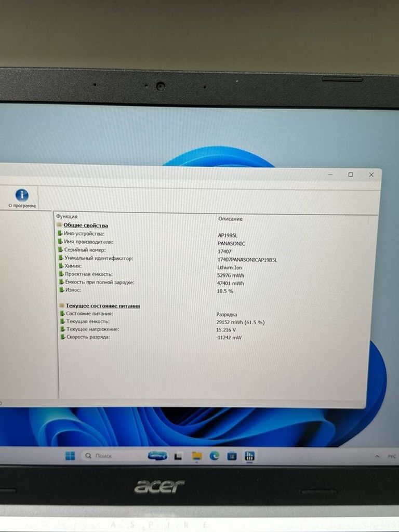The height and width of the screenshot is (532, 399).
Task: Click the value 'PANASONIC'
Action: pos(231,243)
